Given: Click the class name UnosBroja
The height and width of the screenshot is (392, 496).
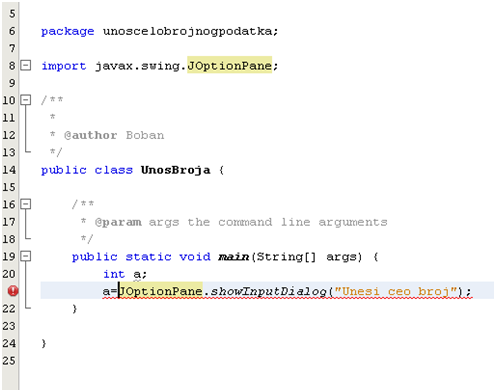Looking at the screenshot, I should coord(175,170).
